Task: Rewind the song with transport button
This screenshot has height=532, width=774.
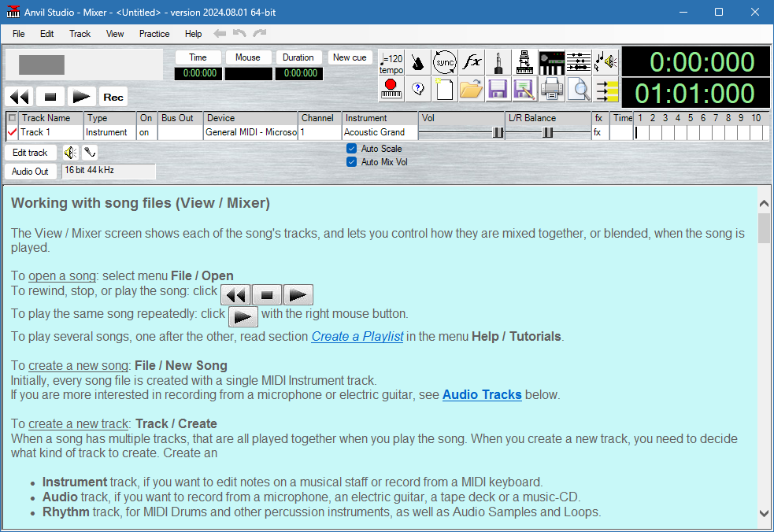Action: pyautogui.click(x=20, y=97)
